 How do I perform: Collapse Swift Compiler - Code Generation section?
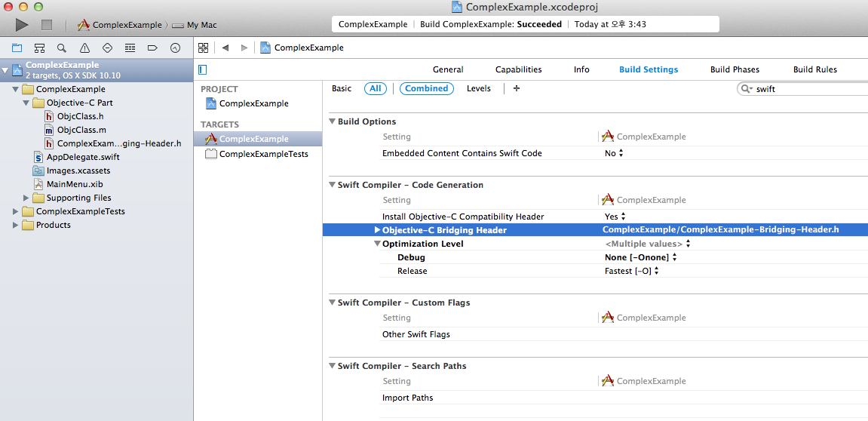click(x=332, y=185)
